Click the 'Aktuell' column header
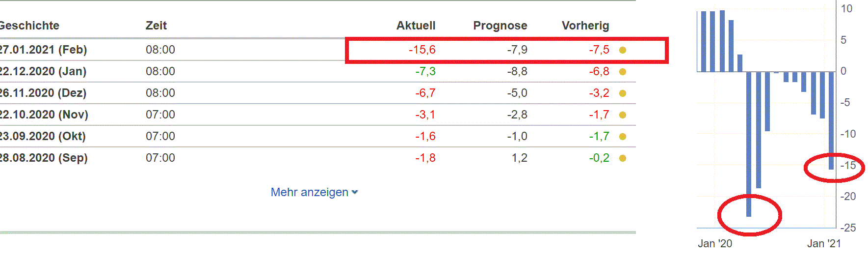 pyautogui.click(x=416, y=26)
